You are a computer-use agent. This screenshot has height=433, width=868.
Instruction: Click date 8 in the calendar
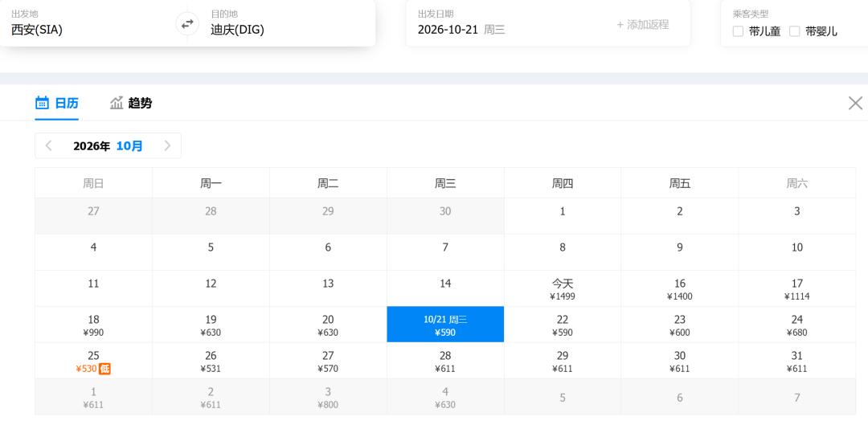[563, 252]
